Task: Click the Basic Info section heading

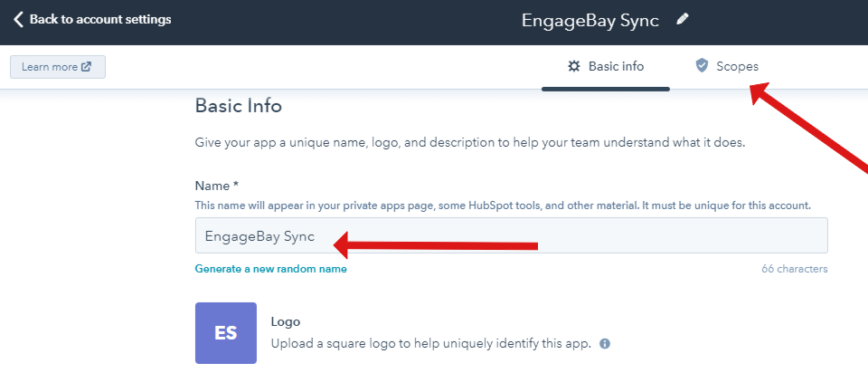Action: pos(239,105)
